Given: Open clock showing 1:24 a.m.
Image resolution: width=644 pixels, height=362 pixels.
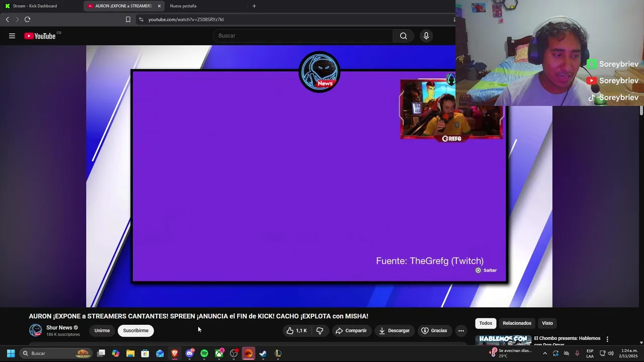Looking at the screenshot, I should pyautogui.click(x=629, y=353).
